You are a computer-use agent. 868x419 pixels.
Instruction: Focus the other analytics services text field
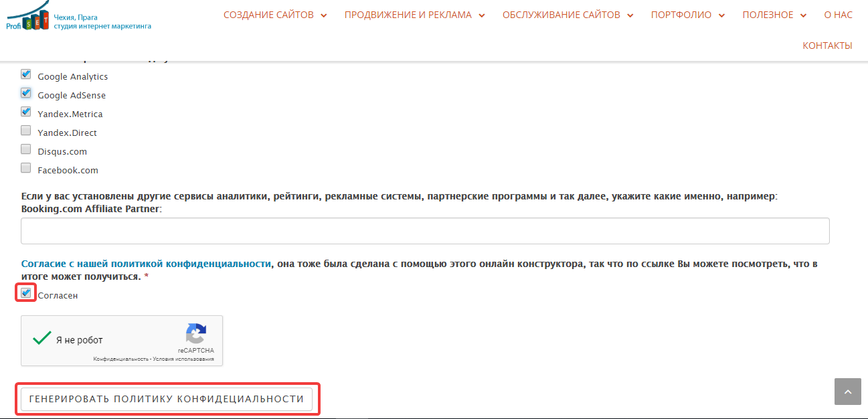pos(425,231)
